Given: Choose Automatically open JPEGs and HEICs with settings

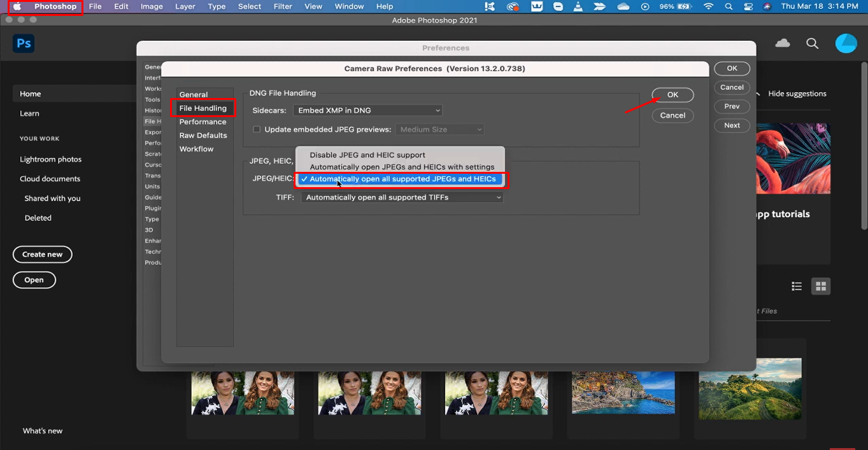Looking at the screenshot, I should coord(401,167).
